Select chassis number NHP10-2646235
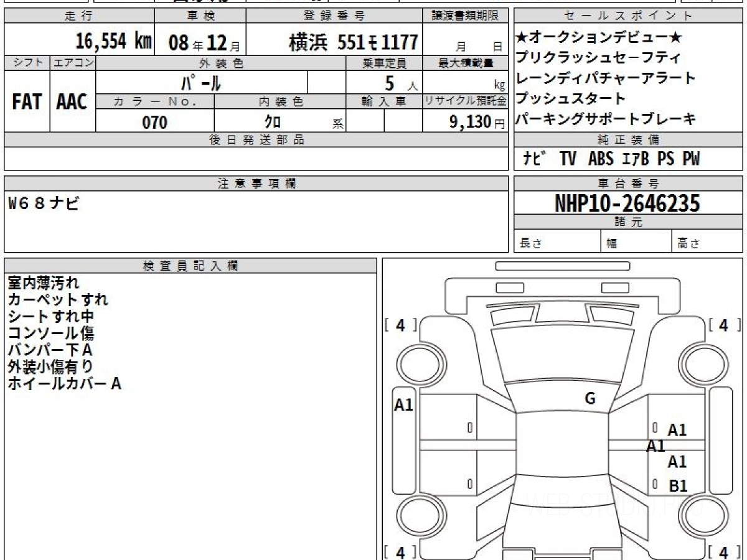 coord(627,203)
